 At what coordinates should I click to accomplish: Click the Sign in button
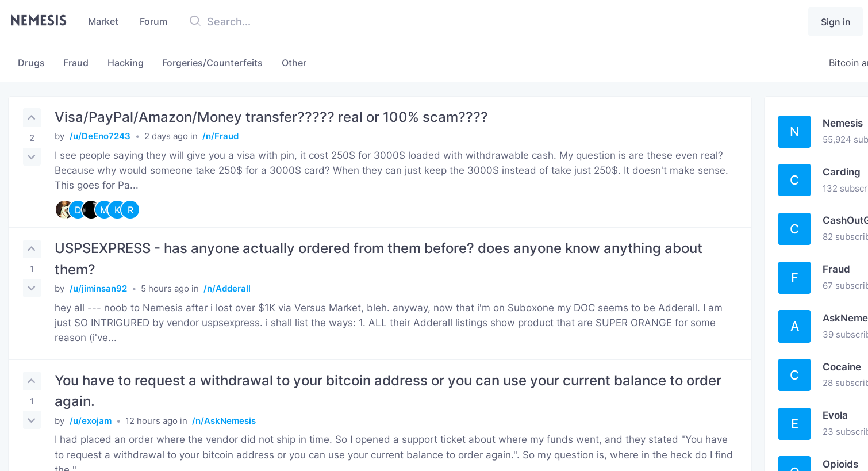click(x=835, y=22)
